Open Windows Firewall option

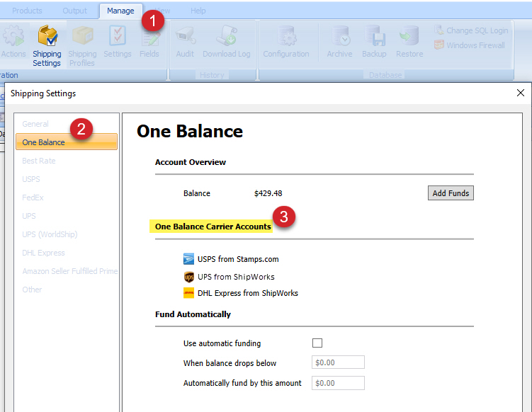470,45
